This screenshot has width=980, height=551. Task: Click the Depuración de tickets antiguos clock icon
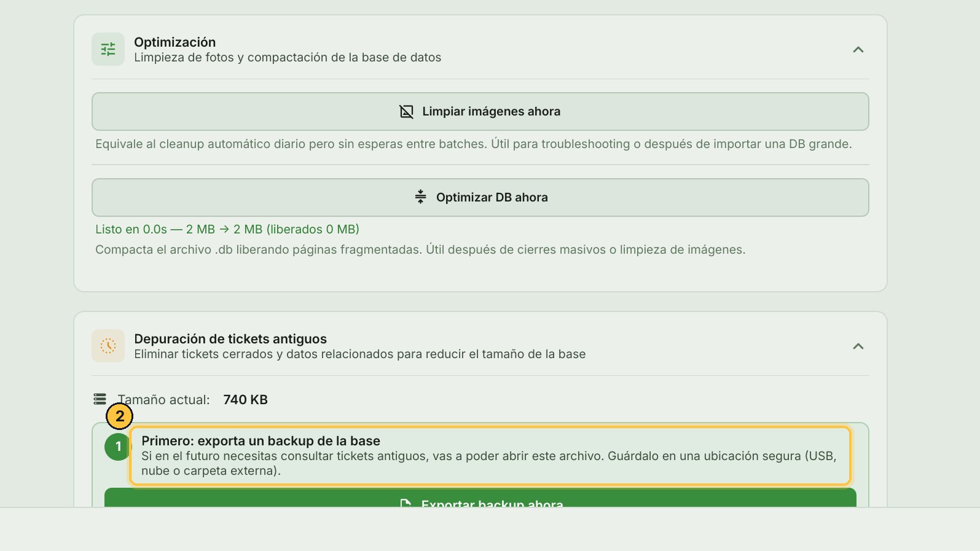point(108,346)
